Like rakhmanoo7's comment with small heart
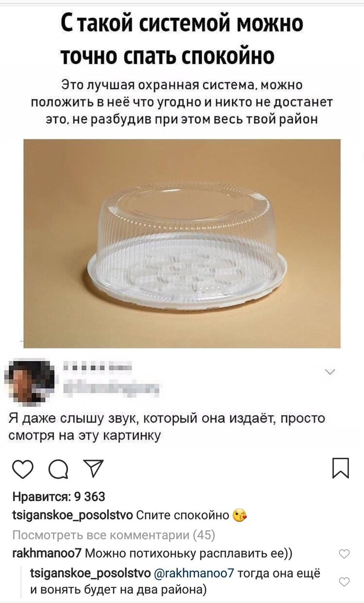Screen dimensions: 364x603 tap(344, 554)
